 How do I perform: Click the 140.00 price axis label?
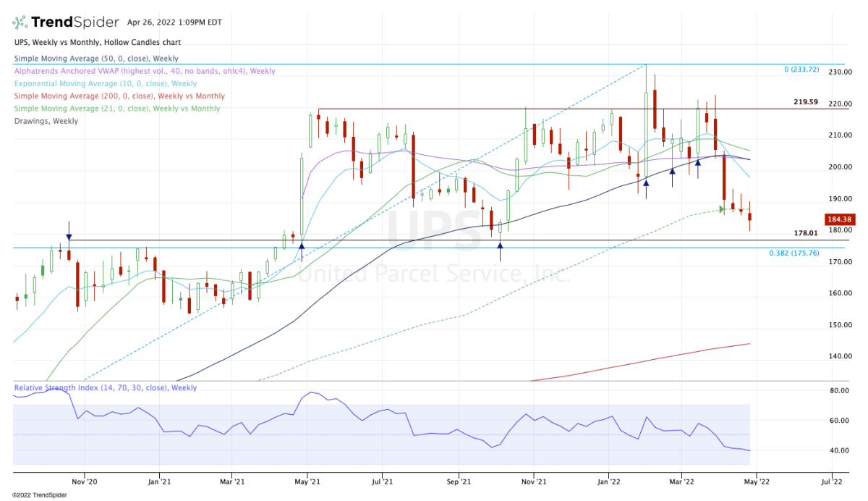[841, 357]
